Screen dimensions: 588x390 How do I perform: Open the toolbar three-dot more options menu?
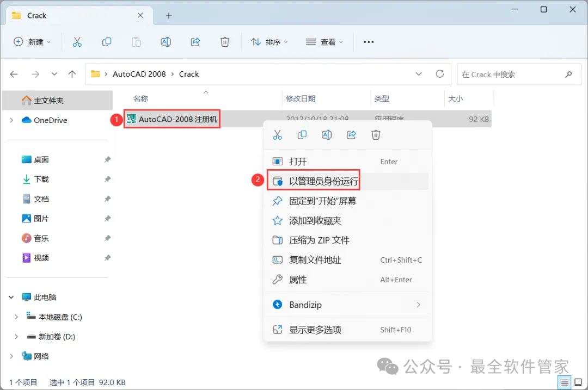coord(369,42)
